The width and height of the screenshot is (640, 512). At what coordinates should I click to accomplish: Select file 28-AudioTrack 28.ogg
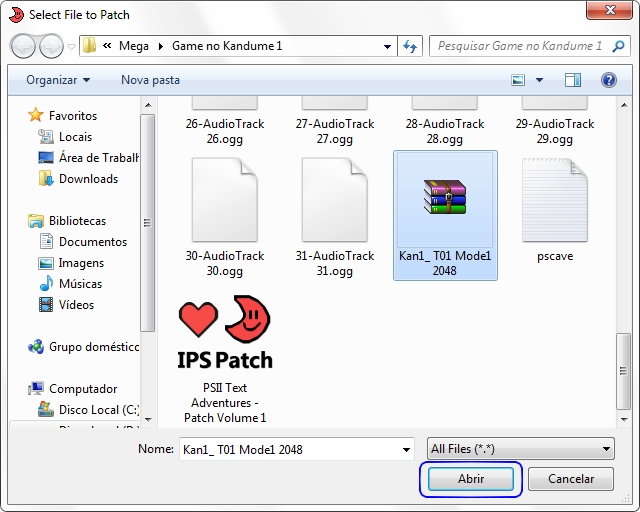[445, 121]
